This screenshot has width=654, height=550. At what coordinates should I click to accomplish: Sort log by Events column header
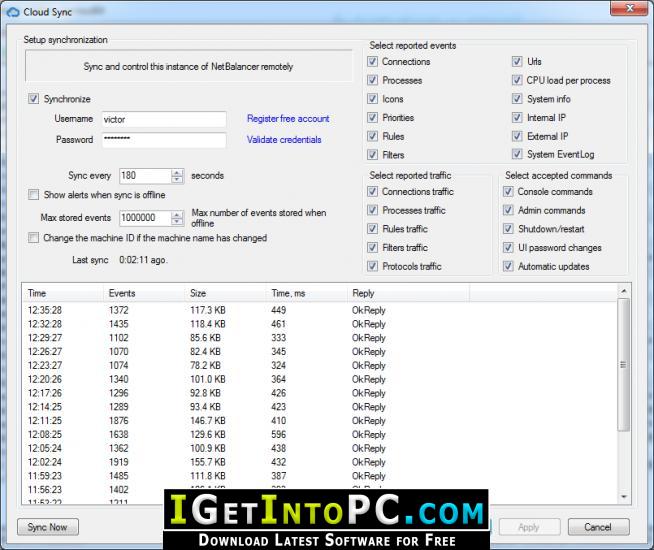tap(143, 293)
